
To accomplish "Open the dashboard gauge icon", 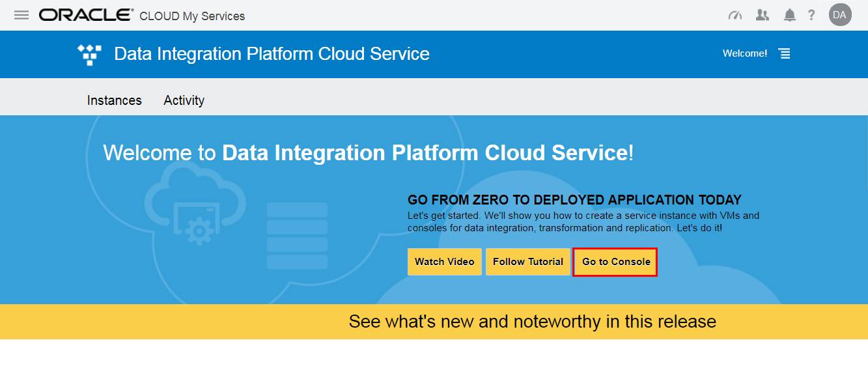I will coord(735,15).
